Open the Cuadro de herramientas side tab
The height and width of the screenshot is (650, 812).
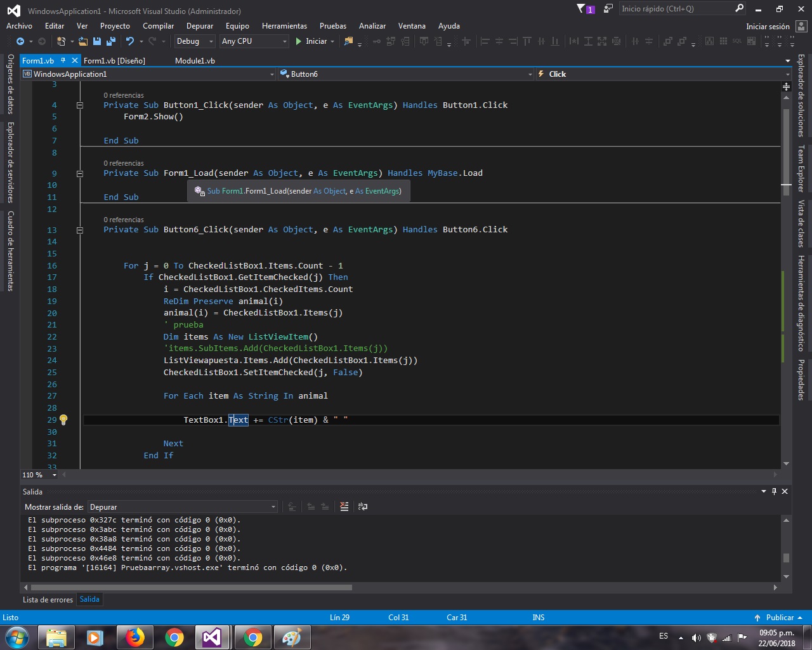[x=10, y=251]
